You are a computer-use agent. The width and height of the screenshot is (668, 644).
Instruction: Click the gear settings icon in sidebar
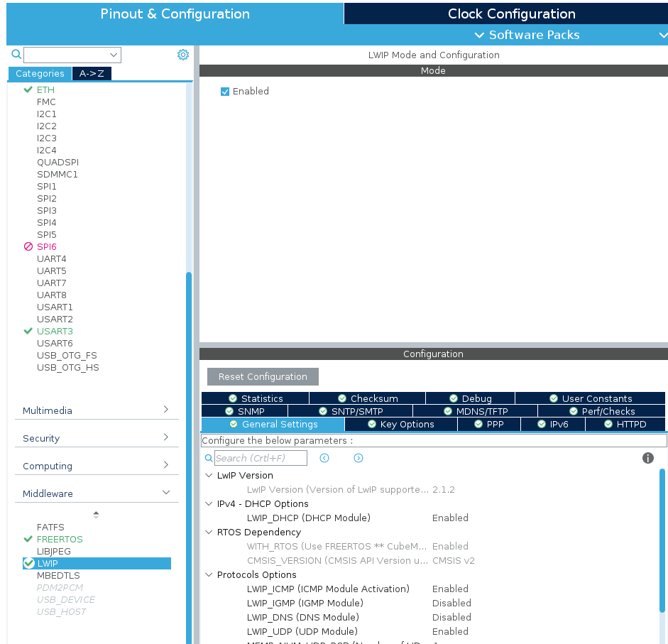tap(183, 55)
